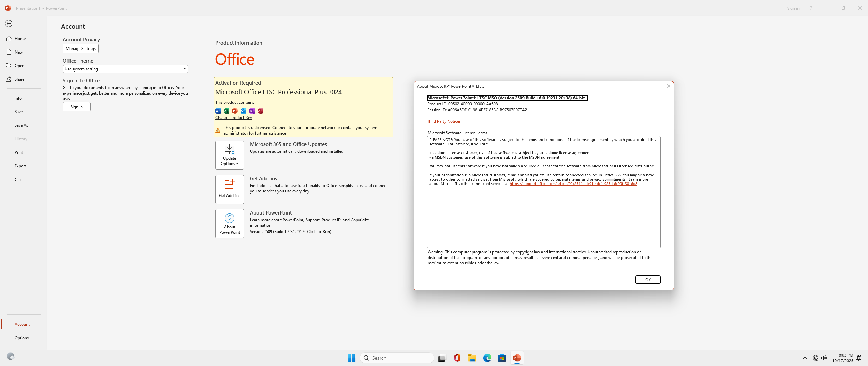Open the Print page
868x366 pixels.
[x=19, y=152]
